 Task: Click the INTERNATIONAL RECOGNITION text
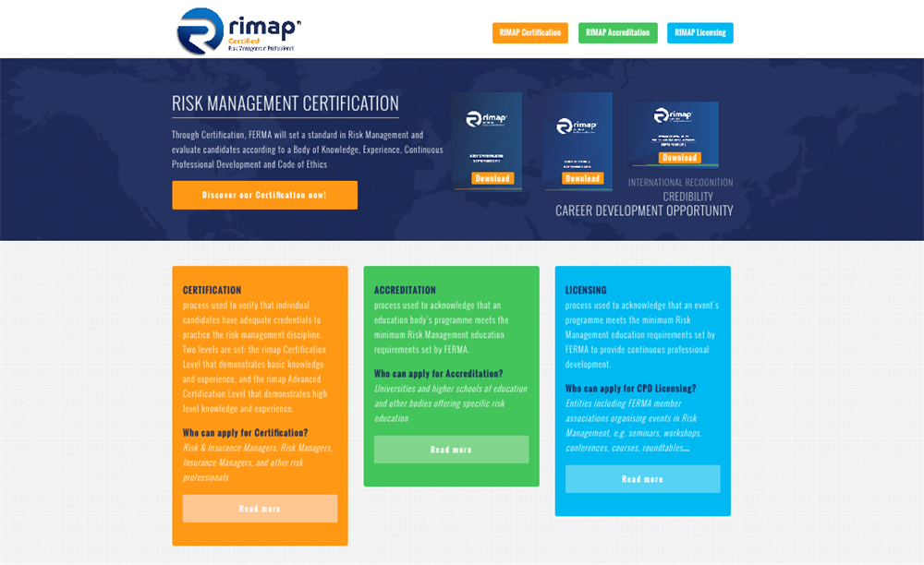click(x=681, y=183)
